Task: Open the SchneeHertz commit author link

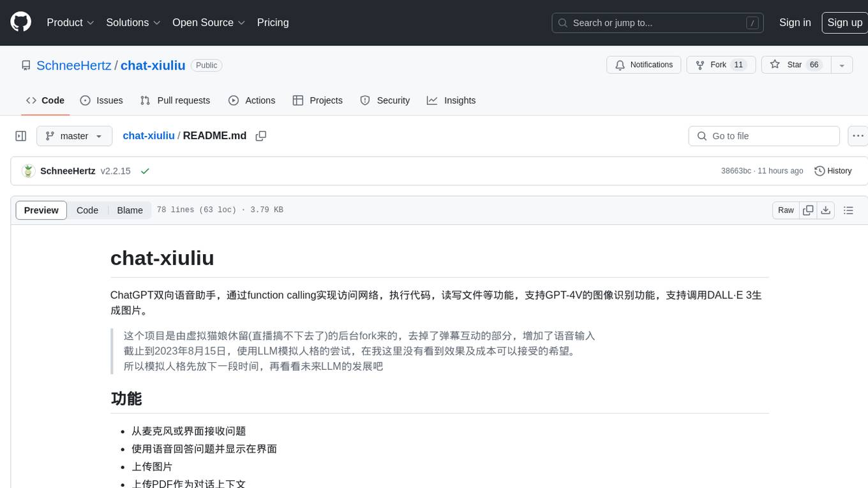Action: 68,171
